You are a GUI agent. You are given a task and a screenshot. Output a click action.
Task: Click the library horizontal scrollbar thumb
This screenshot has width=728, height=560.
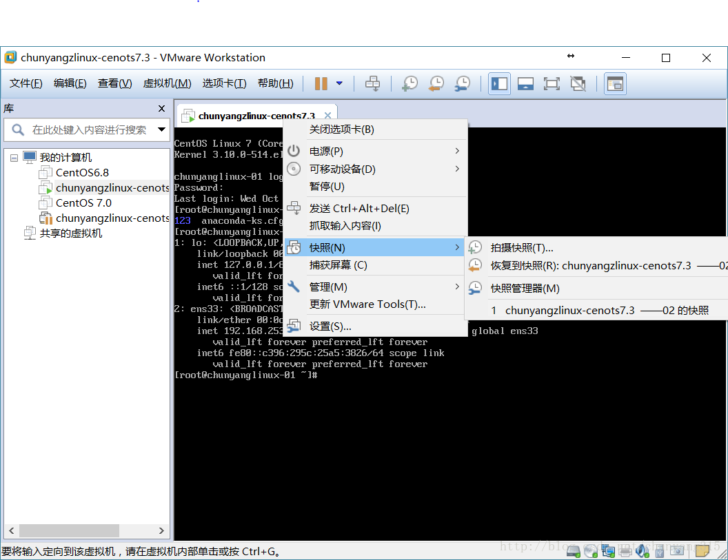tap(69, 530)
